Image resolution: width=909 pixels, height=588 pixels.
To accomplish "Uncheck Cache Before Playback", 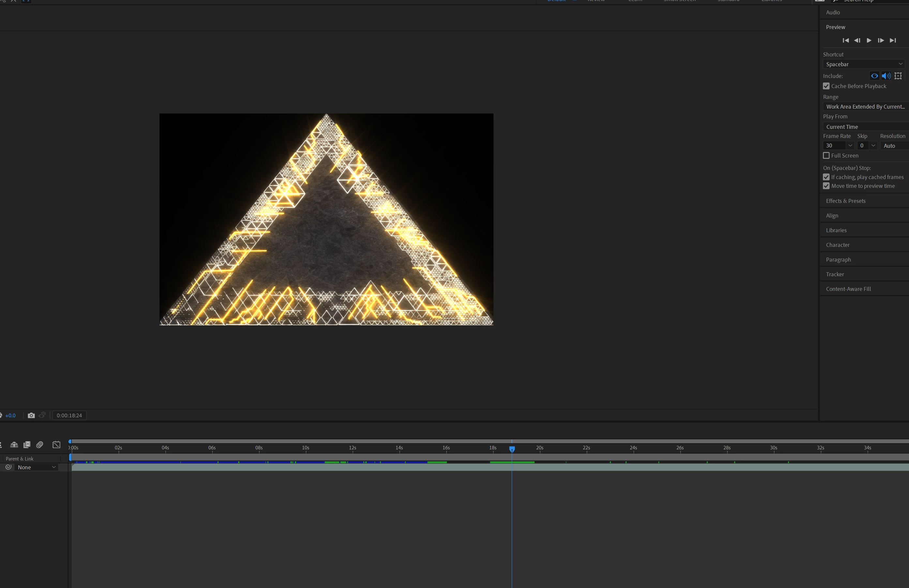I will tap(826, 86).
